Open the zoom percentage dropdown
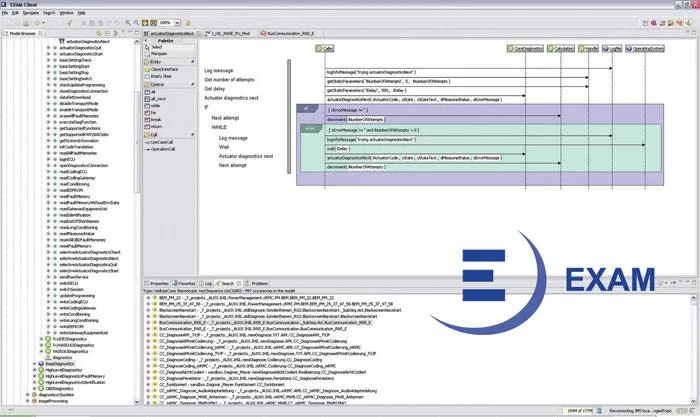The image size is (700, 417). 177,23
